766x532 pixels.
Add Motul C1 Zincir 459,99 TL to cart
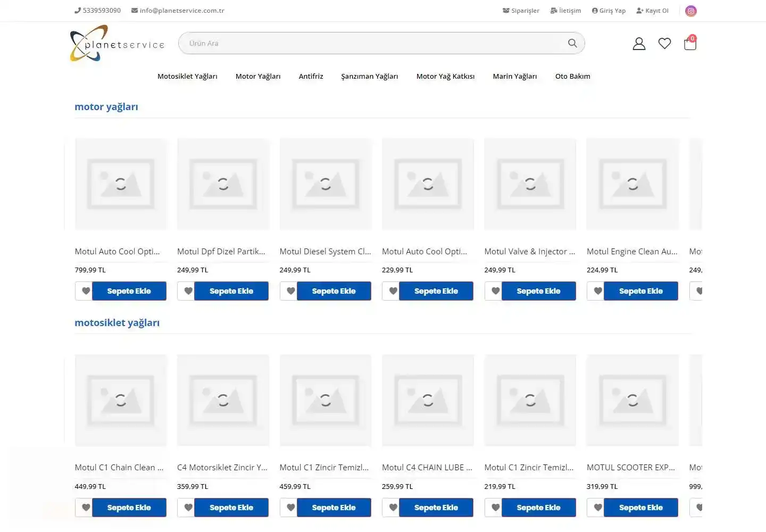[x=334, y=508]
